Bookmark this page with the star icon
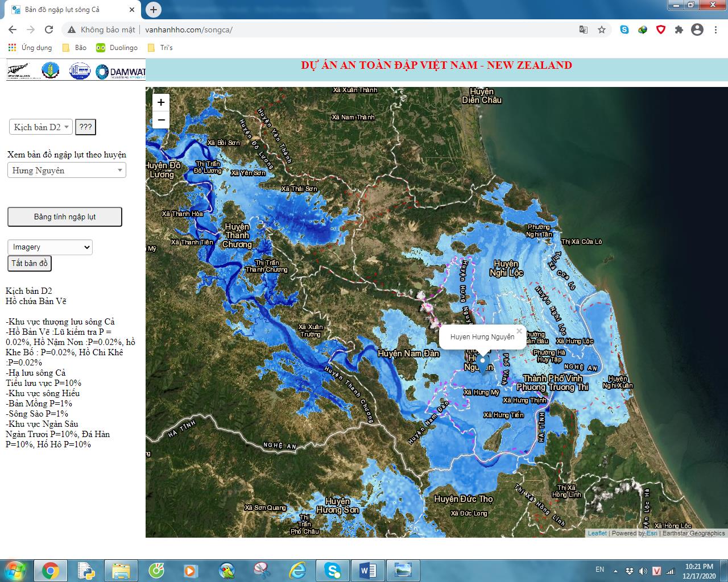The width and height of the screenshot is (728, 582). (x=602, y=30)
